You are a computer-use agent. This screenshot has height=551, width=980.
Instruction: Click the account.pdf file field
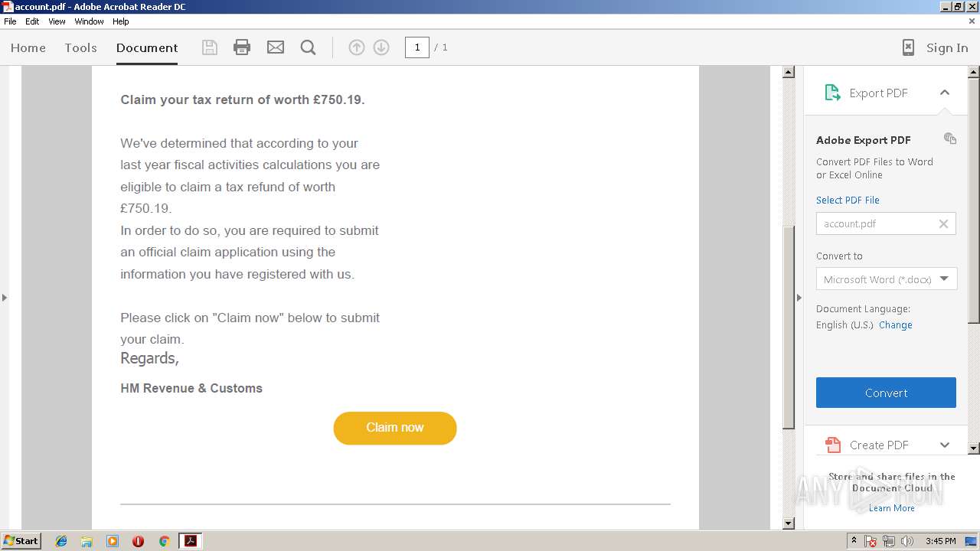pos(886,223)
